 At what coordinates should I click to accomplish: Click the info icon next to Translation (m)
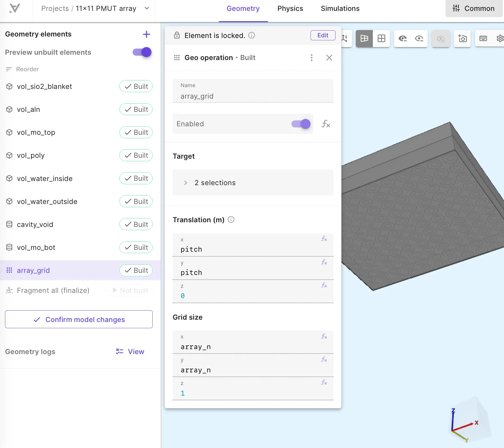click(231, 220)
